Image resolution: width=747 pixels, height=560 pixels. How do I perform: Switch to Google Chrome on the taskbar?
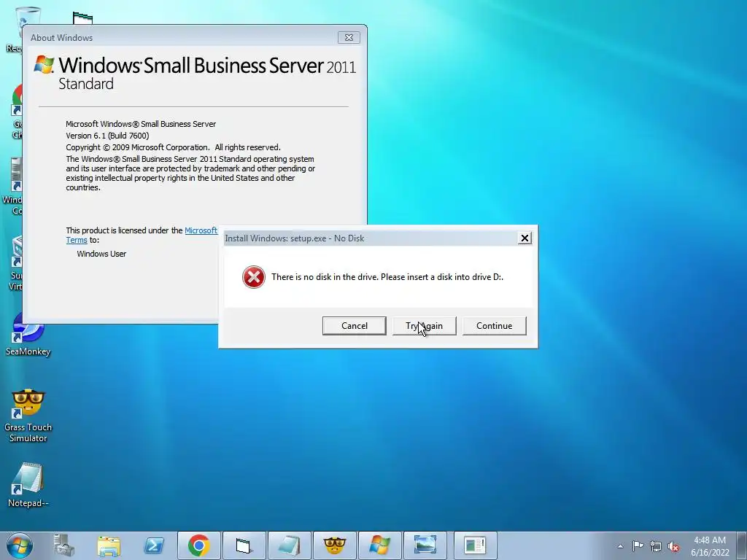tap(199, 545)
